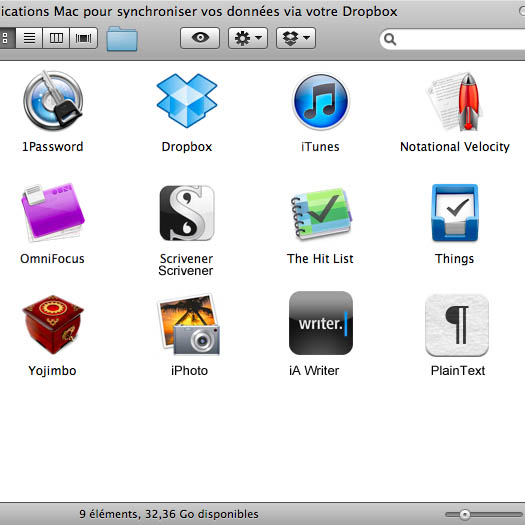Click the blue folder icon in toolbar
Screen dimensions: 525x525
(x=122, y=39)
